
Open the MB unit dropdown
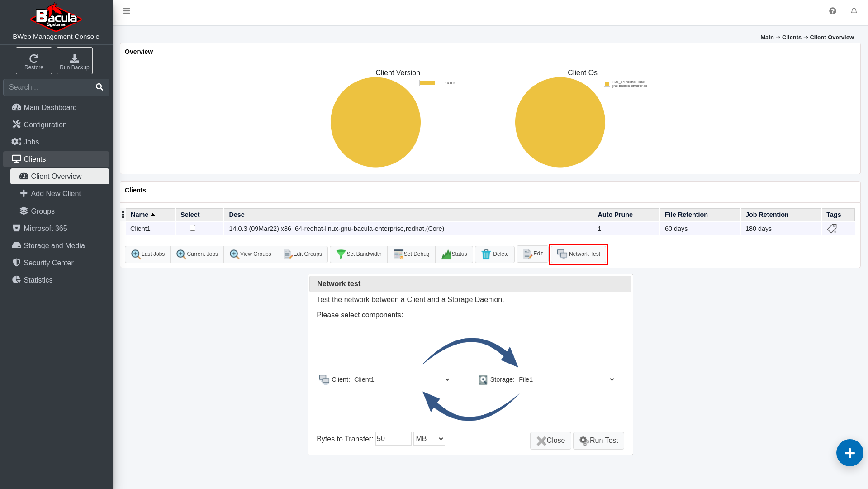(x=429, y=439)
